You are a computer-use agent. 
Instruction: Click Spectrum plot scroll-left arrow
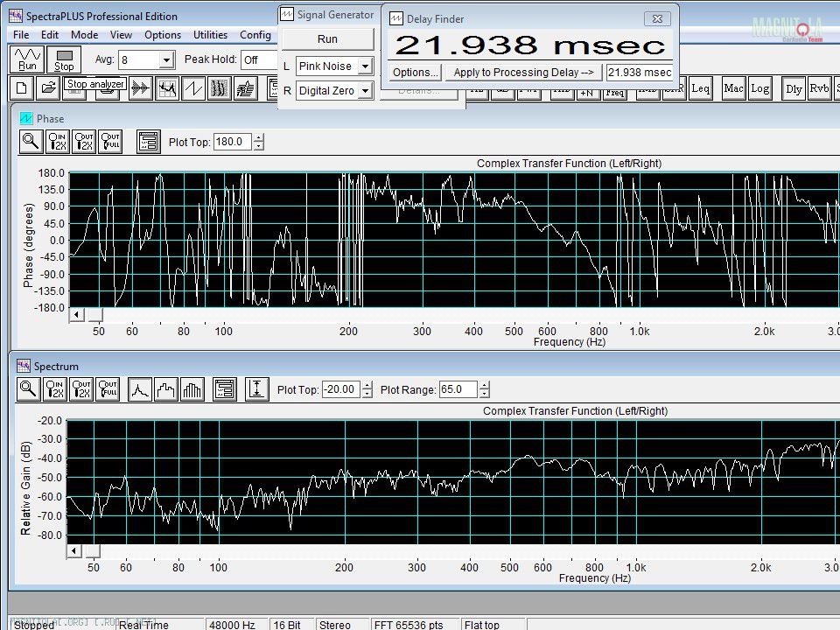click(73, 550)
